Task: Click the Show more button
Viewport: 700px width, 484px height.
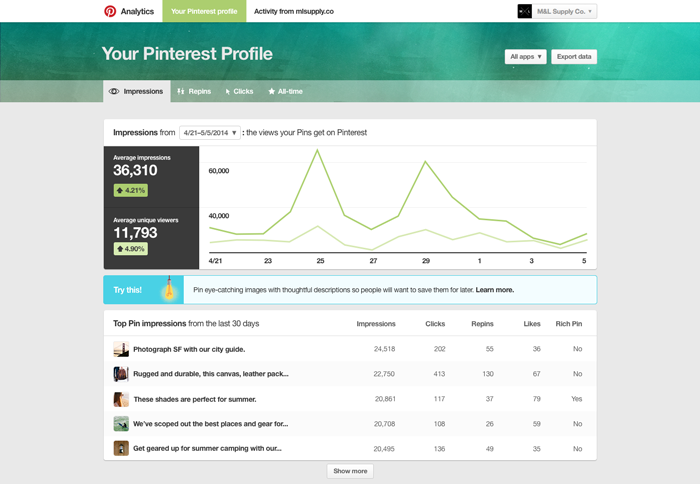Action: pyautogui.click(x=350, y=471)
